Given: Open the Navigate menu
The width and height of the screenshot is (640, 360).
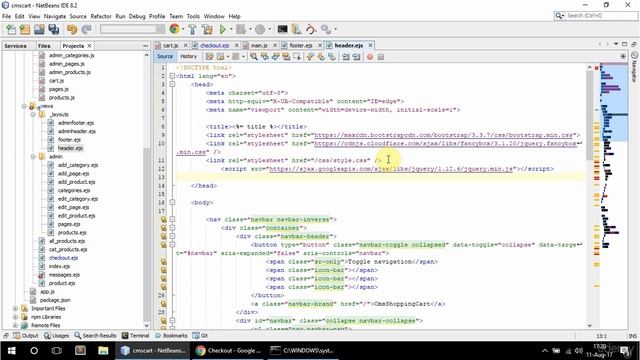Looking at the screenshot, I should (55, 16).
